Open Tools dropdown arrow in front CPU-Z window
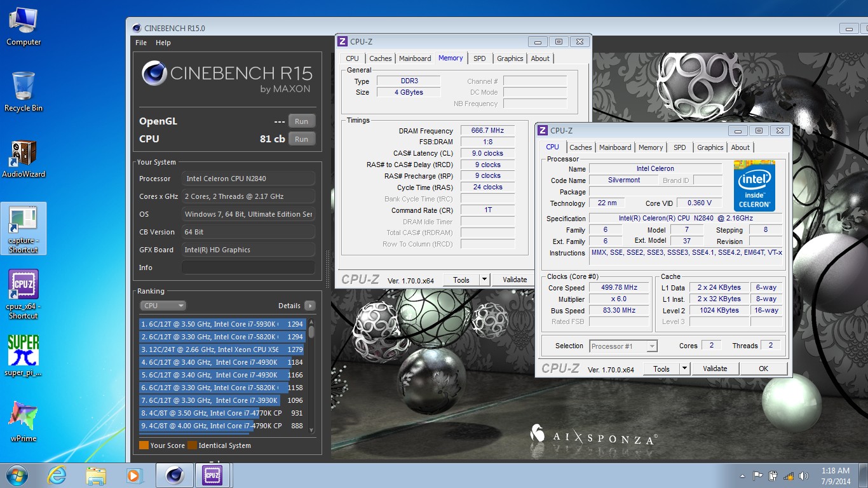This screenshot has height=488, width=868. [684, 369]
